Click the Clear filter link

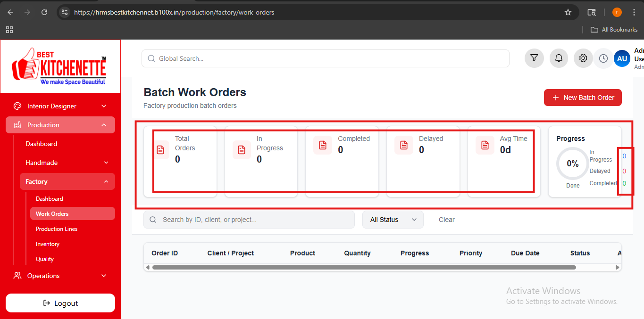[x=447, y=220]
